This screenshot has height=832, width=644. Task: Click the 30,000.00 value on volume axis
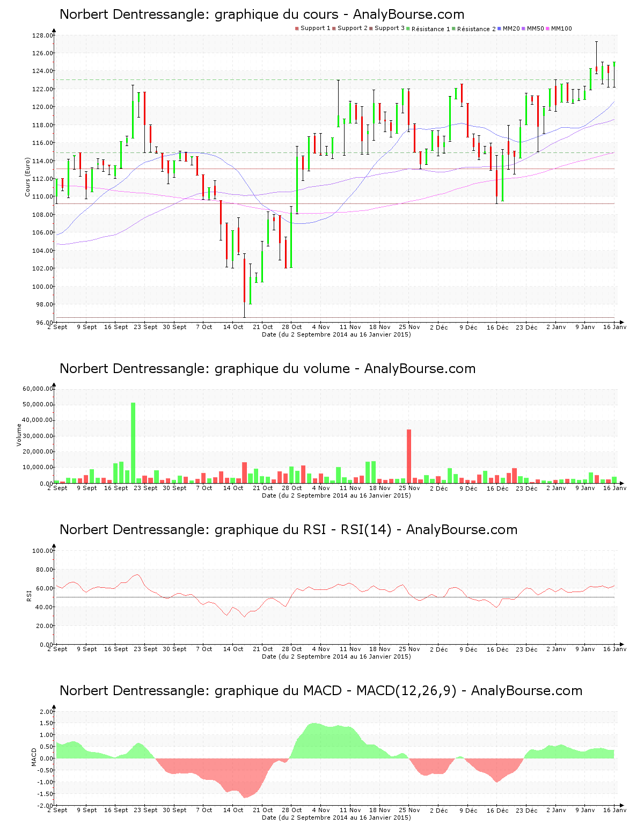[x=38, y=436]
